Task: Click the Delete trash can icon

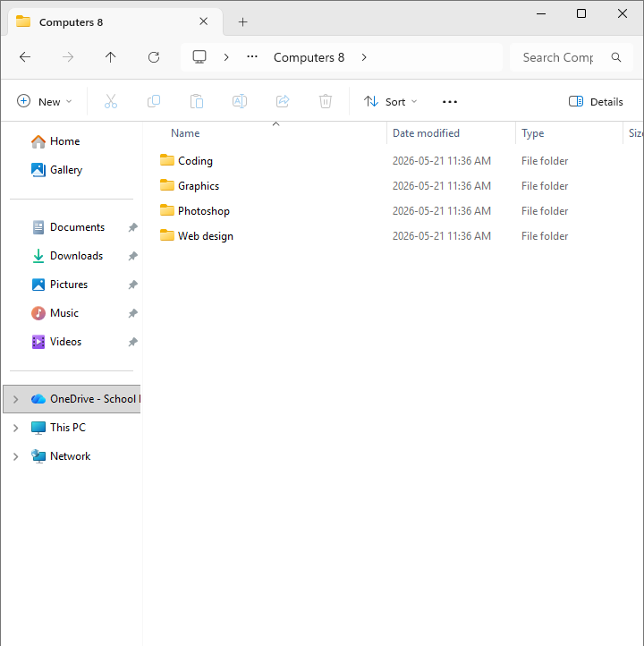Action: tap(326, 101)
